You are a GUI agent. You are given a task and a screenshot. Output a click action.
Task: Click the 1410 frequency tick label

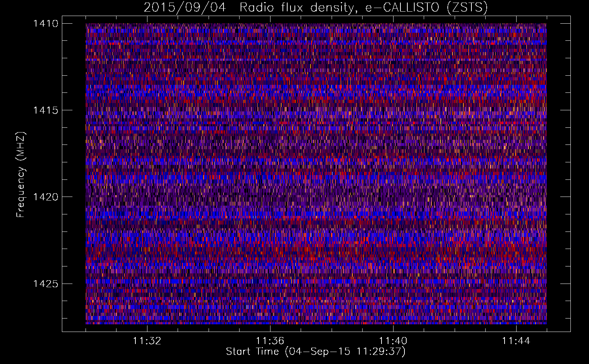(x=46, y=24)
